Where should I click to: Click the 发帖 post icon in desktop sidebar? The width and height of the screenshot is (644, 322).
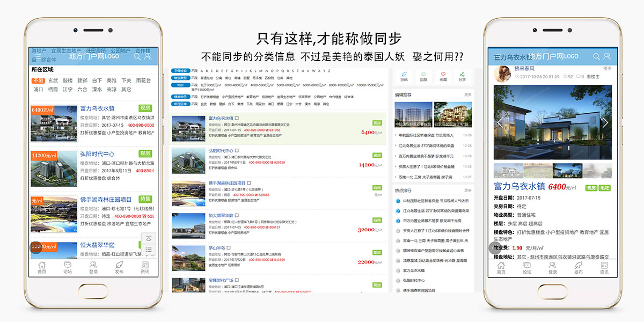point(404,76)
